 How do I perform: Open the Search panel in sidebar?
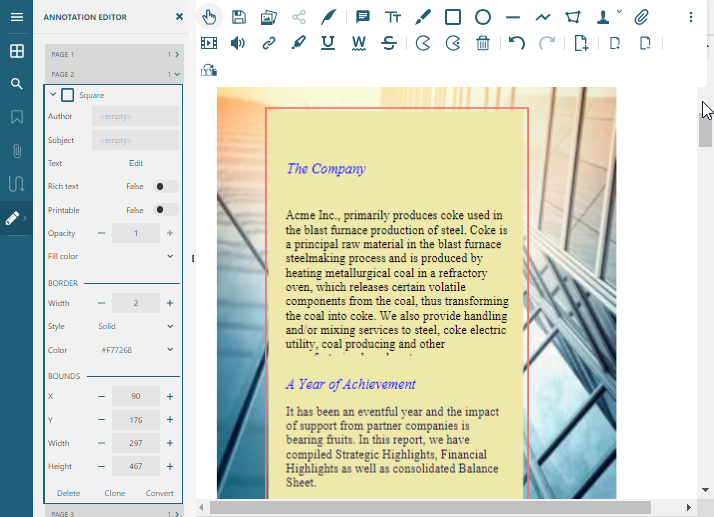click(x=17, y=84)
